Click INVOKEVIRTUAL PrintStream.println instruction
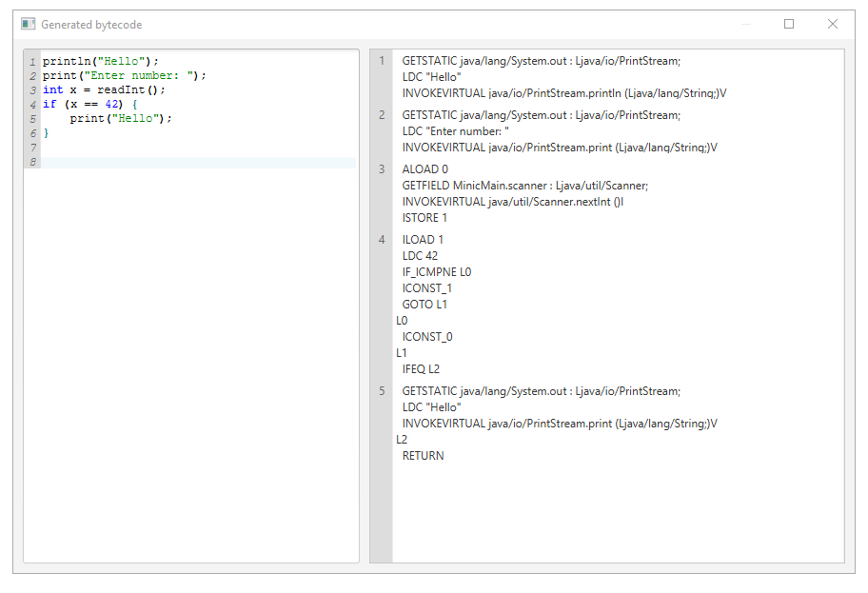This screenshot has height=593, width=868. click(564, 93)
